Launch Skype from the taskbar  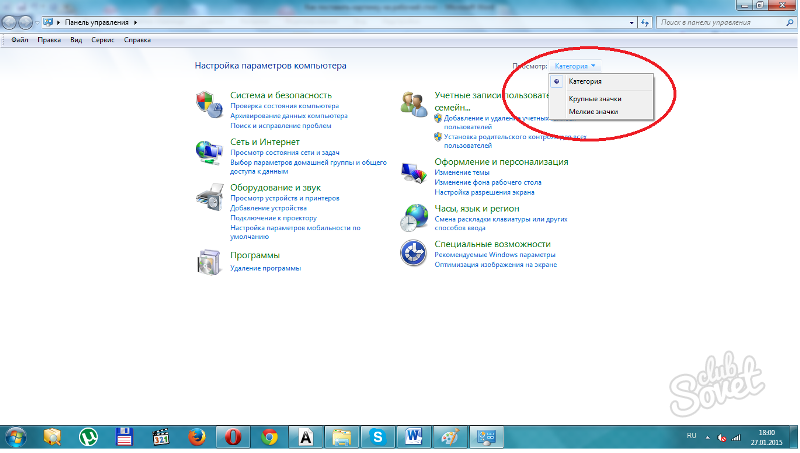(x=378, y=437)
